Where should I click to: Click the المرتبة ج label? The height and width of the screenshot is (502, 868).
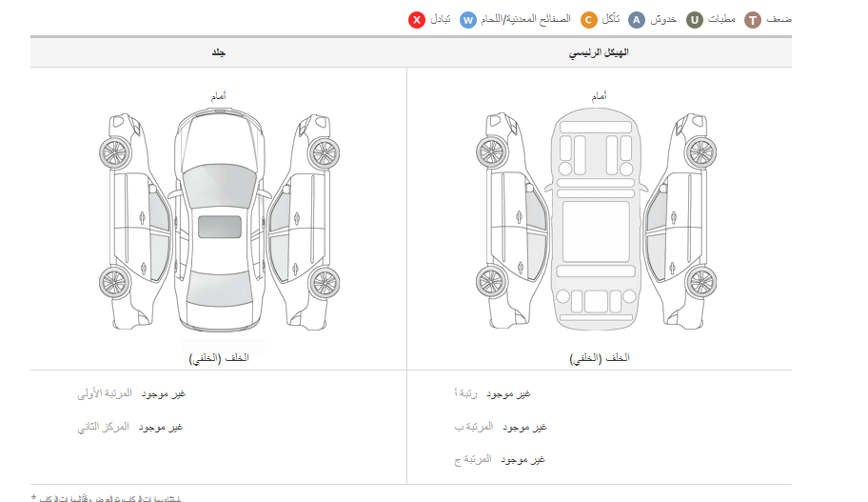[x=473, y=459]
